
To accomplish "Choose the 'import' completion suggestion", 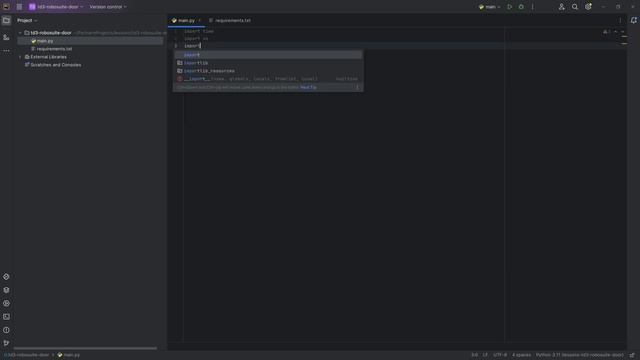I will point(268,55).
